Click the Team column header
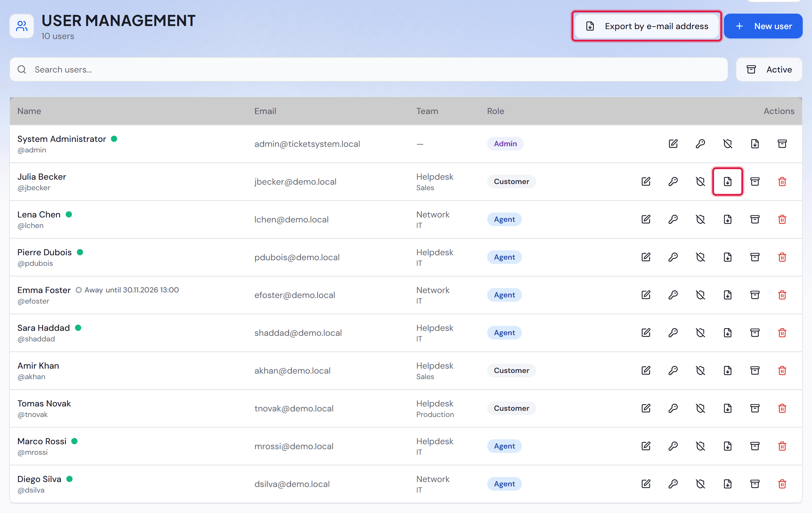The width and height of the screenshot is (812, 513). click(427, 111)
